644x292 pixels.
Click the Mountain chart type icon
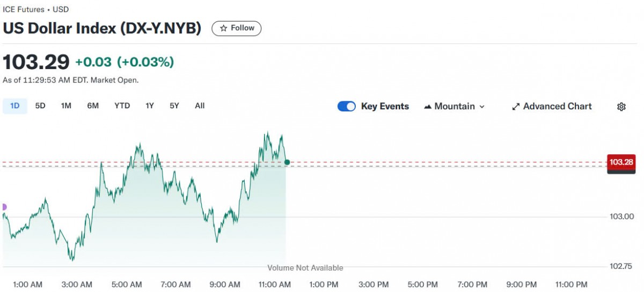(428, 107)
